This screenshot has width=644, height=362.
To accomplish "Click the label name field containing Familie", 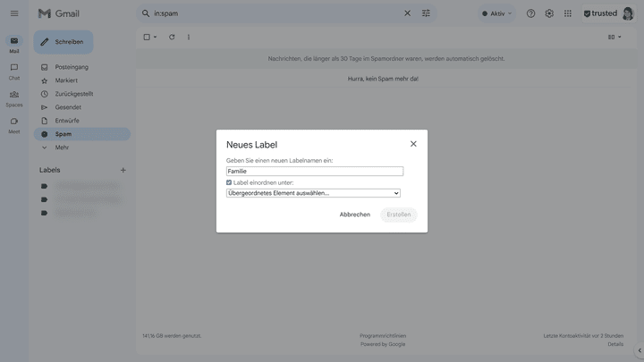I will pos(315,171).
